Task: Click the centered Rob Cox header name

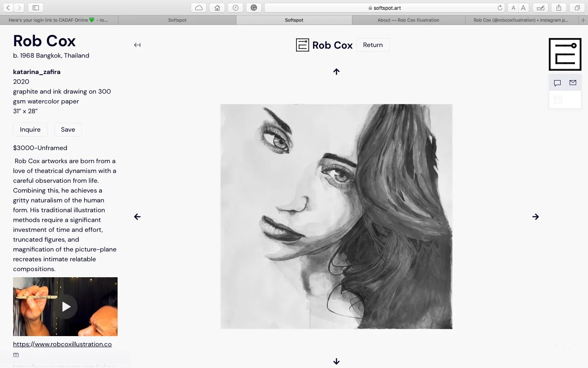Action: coord(332,45)
